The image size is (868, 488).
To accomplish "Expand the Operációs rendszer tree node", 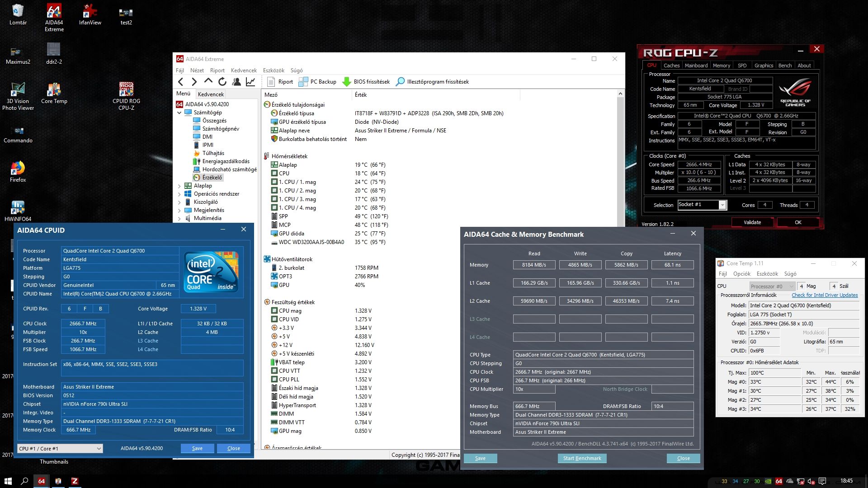I will 179,194.
